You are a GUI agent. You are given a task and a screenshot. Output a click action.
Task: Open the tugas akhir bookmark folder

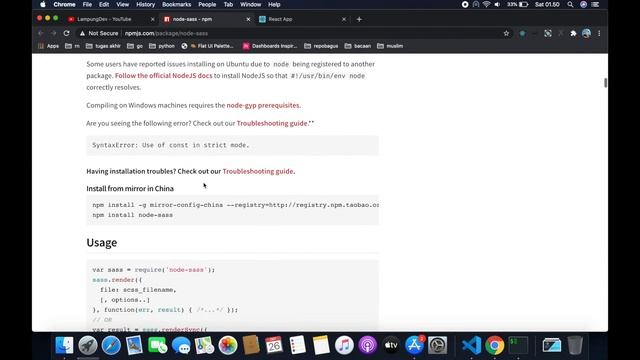[103, 46]
